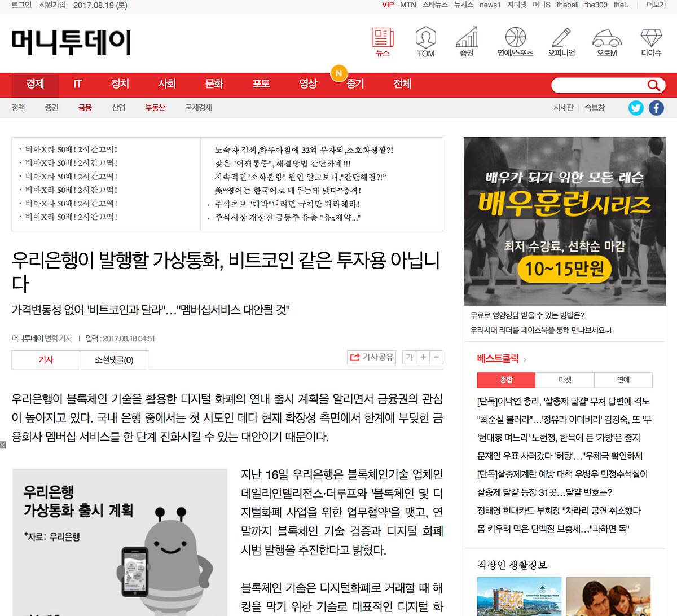Screen dimensions: 677x616
Task: Open the 더이슈 diamond icon
Action: click(x=651, y=42)
